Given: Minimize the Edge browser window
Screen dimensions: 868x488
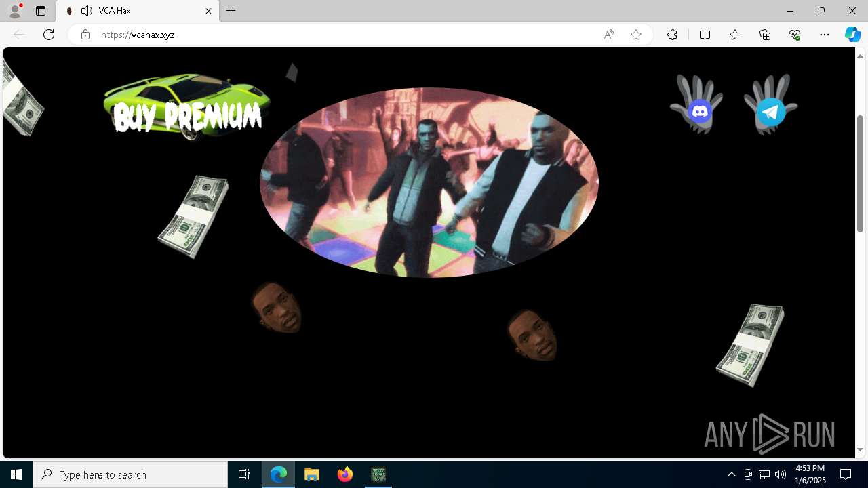Looking at the screenshot, I should pyautogui.click(x=790, y=11).
